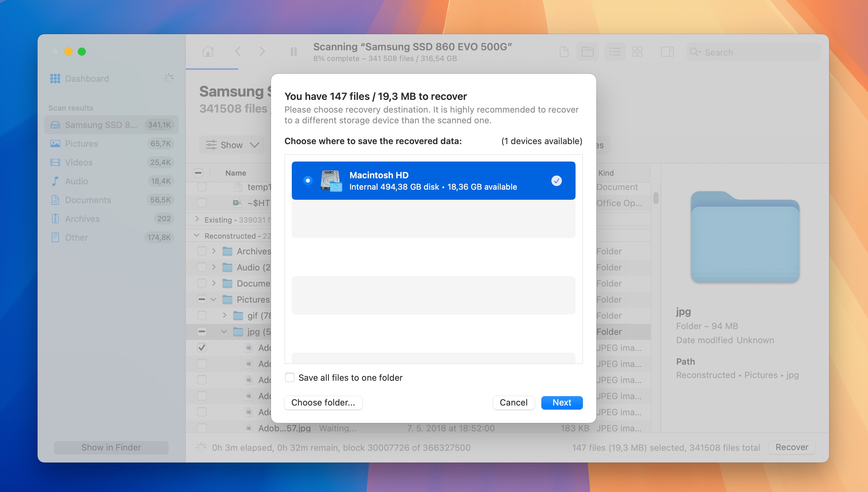868x492 pixels.
Task: Open Other category in sidebar
Action: pyautogui.click(x=111, y=237)
